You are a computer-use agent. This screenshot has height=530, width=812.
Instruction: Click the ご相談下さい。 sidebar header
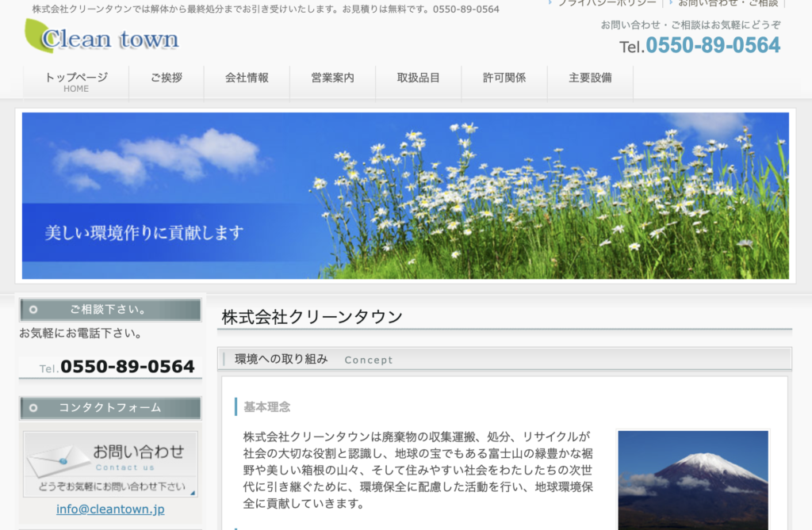click(x=110, y=310)
